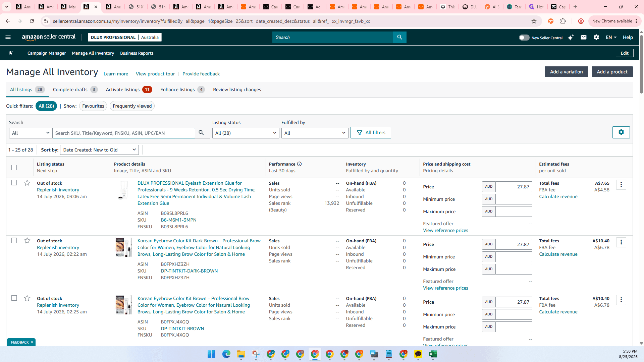The height and width of the screenshot is (362, 644).
Task: Click the search magnifier in the top bar
Action: (399, 37)
